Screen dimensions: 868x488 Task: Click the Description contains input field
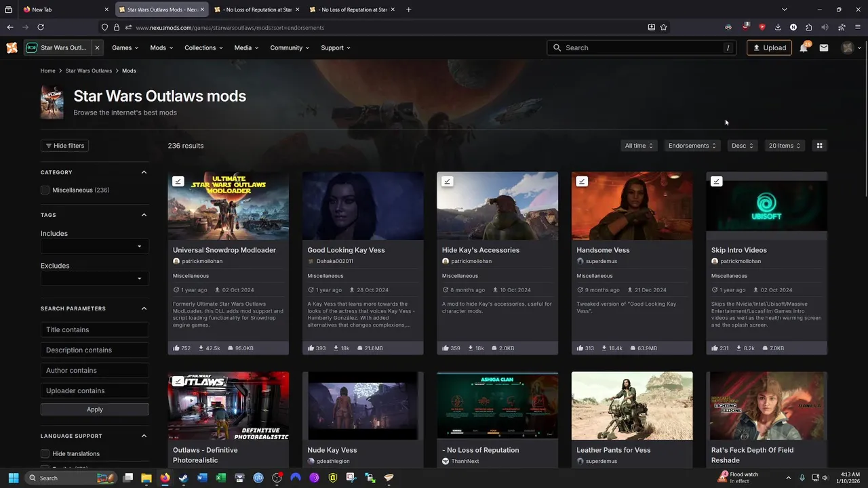coord(95,350)
